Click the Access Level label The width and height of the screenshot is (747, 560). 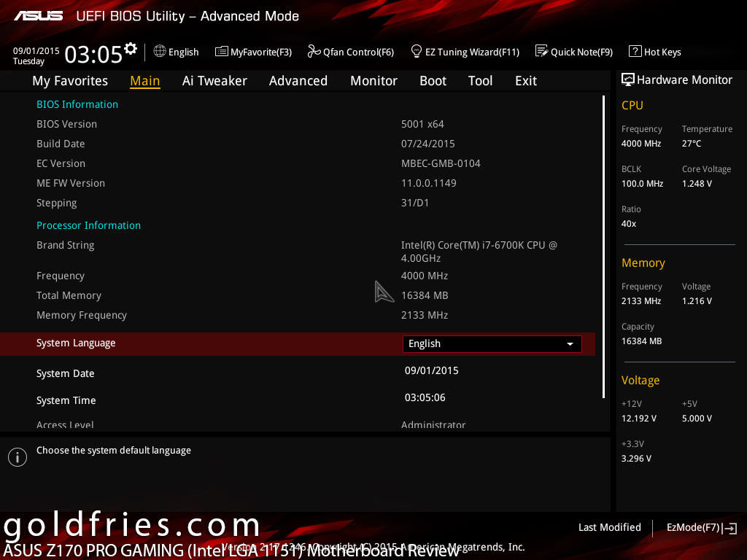tap(65, 425)
